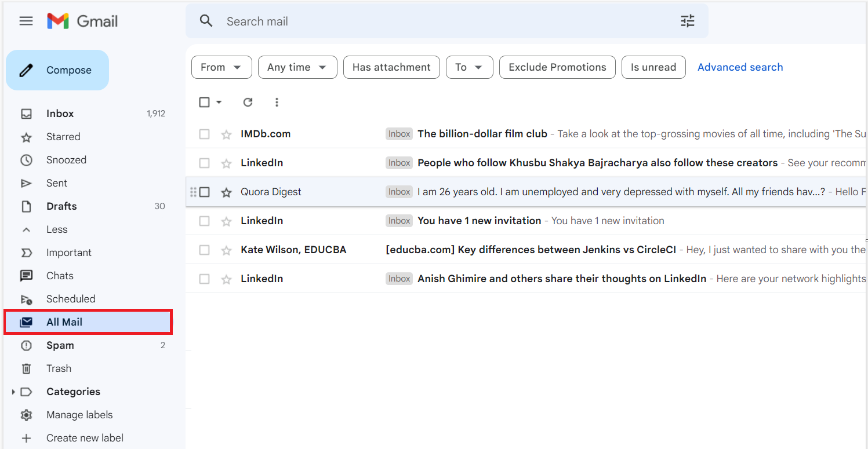This screenshot has width=868, height=449.
Task: Click the Important label icon
Action: pyautogui.click(x=26, y=253)
